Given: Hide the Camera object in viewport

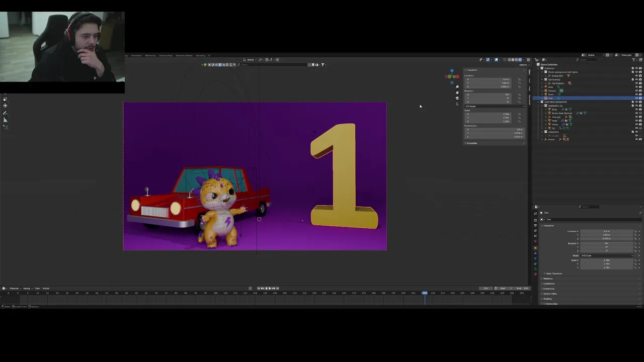Looking at the screenshot, I should pyautogui.click(x=636, y=90).
